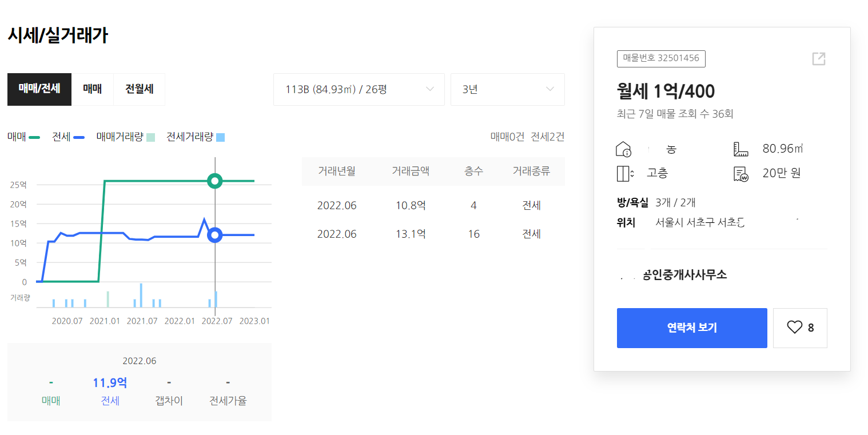Viewport: 868px width, 435px height.
Task: Click the 2020.07 axis label
Action: coord(67,321)
